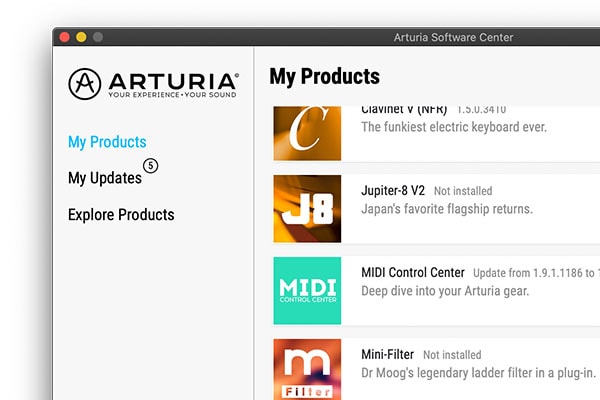This screenshot has height=400, width=600.
Task: Select the Mini-Filter product icon
Action: pos(307,369)
